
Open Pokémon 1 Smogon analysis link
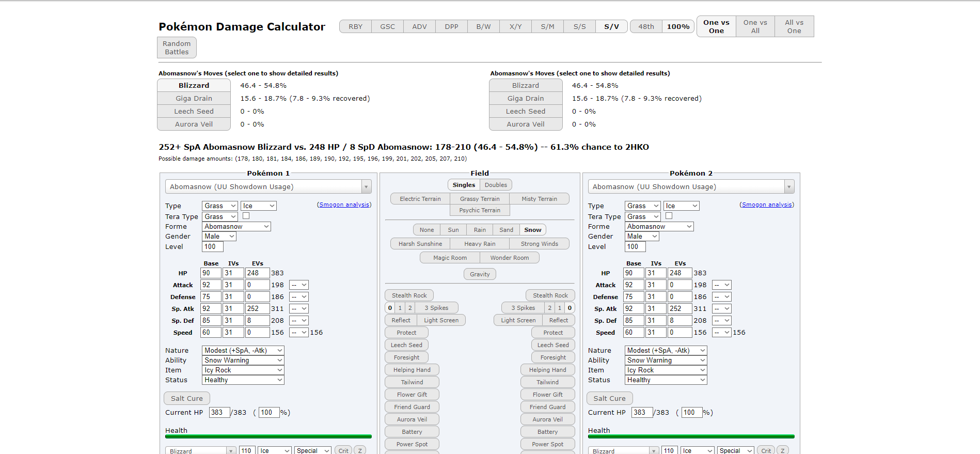point(344,205)
